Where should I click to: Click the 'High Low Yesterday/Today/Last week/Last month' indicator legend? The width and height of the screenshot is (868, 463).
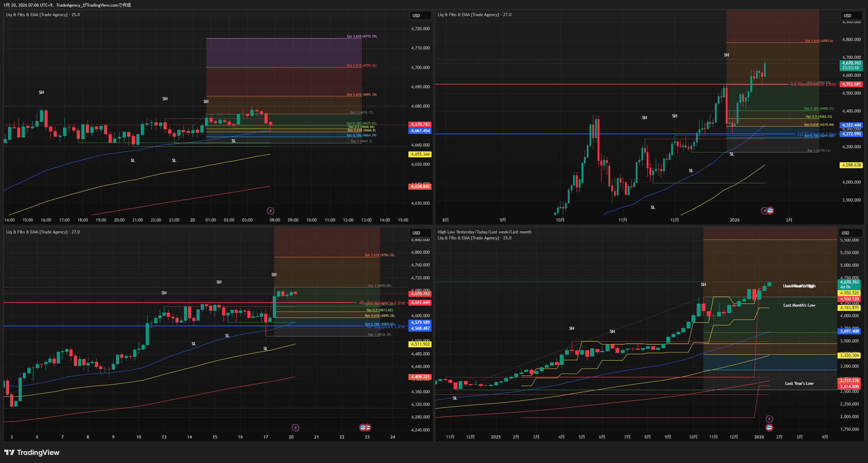(x=484, y=232)
